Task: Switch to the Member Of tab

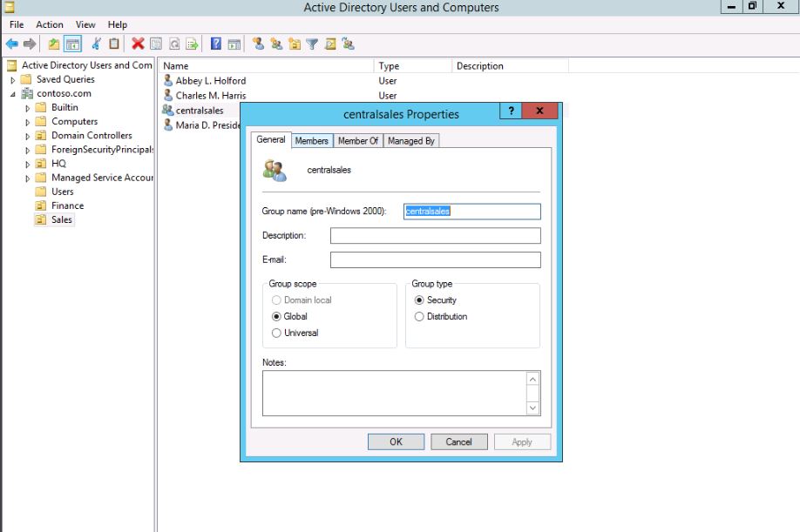Action: 358,141
